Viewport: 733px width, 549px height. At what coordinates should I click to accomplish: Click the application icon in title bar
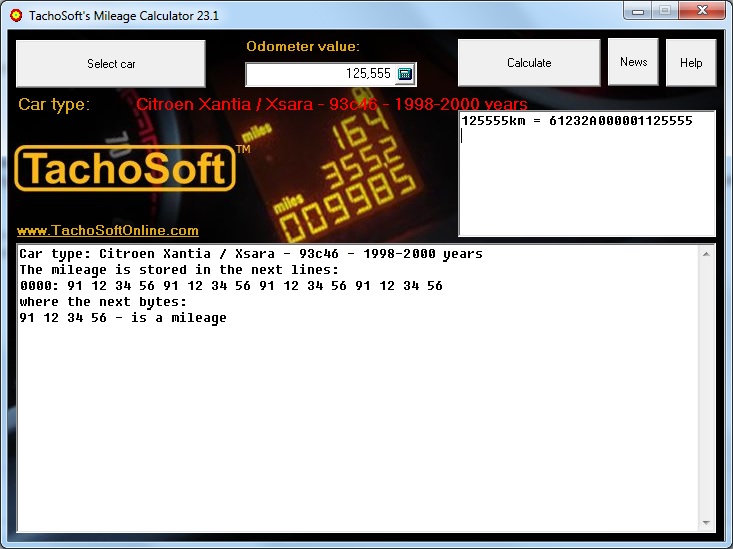click(x=15, y=15)
